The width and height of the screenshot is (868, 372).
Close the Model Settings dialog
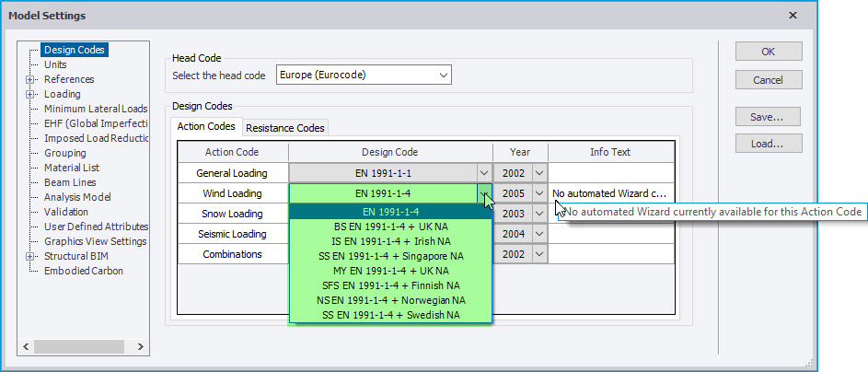click(793, 16)
